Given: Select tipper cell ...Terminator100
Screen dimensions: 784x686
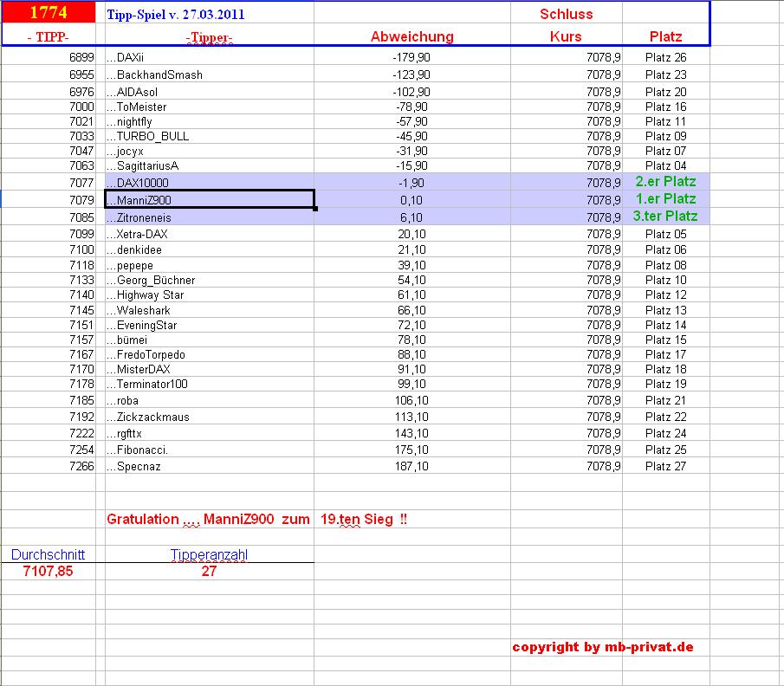Looking at the screenshot, I should pos(210,384).
